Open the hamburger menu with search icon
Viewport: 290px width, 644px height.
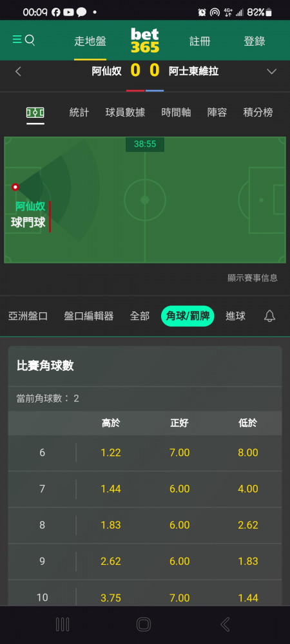click(23, 40)
